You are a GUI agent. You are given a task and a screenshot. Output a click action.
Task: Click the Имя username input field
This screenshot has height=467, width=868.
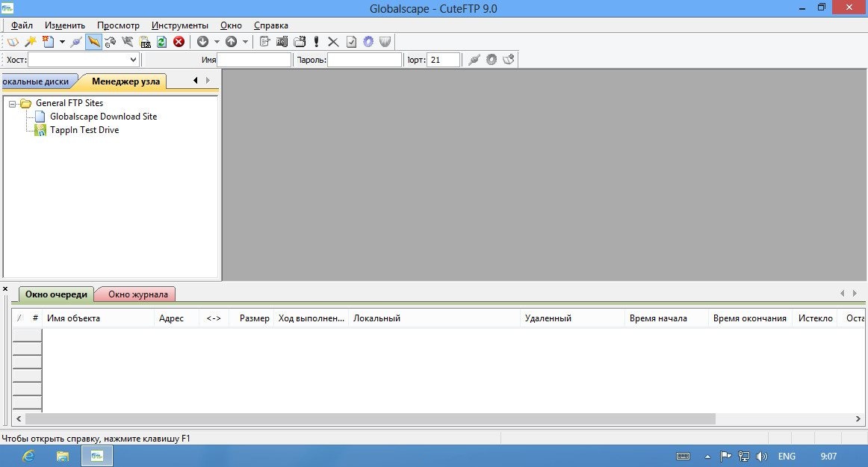coord(254,59)
